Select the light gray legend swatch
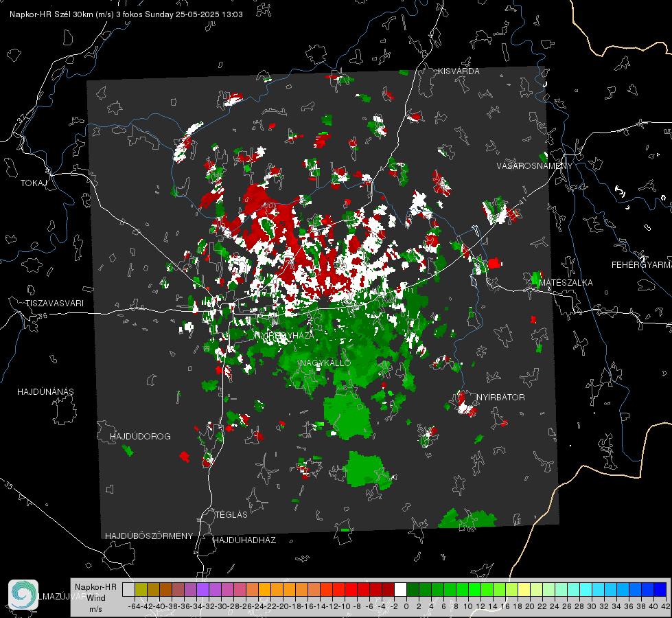Screen dimensions: 672x618 point(128,589)
